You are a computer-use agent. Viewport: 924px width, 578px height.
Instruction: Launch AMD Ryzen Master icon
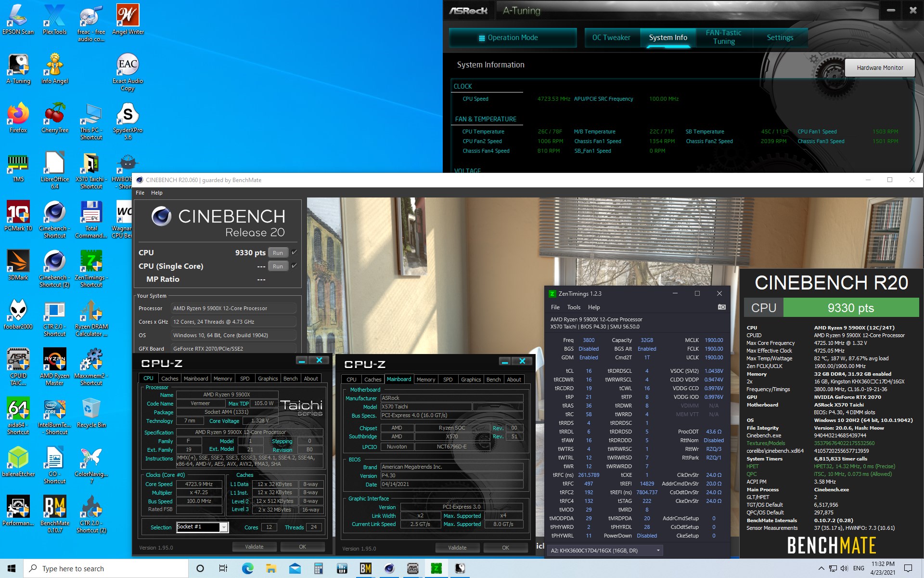click(55, 367)
